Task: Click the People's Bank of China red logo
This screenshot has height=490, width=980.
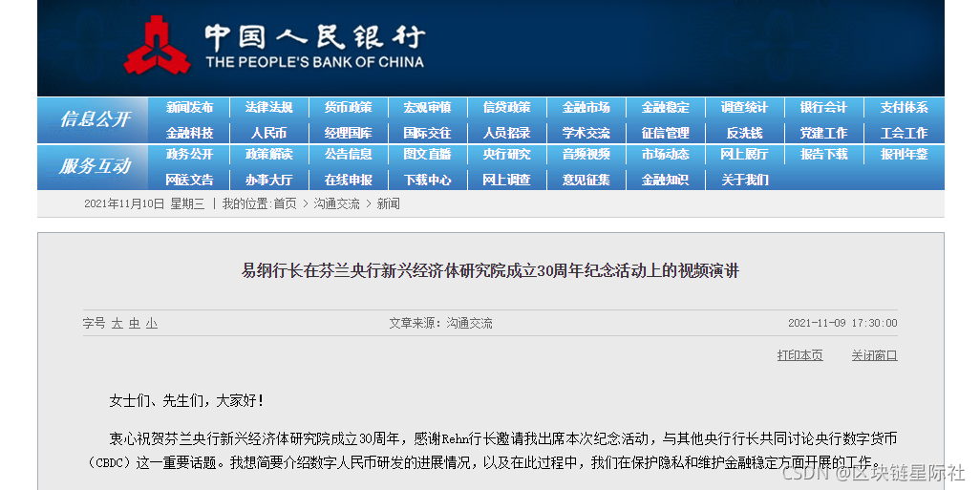Action: [157, 44]
